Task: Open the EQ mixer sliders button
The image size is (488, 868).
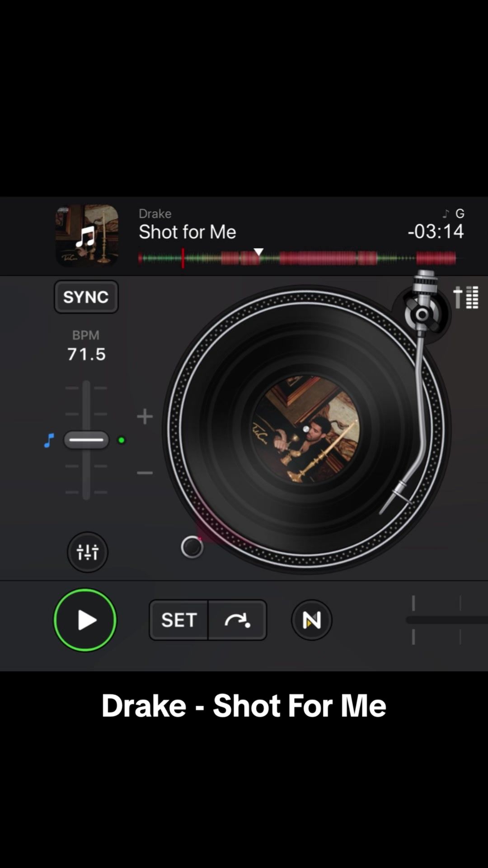Action: point(88,552)
